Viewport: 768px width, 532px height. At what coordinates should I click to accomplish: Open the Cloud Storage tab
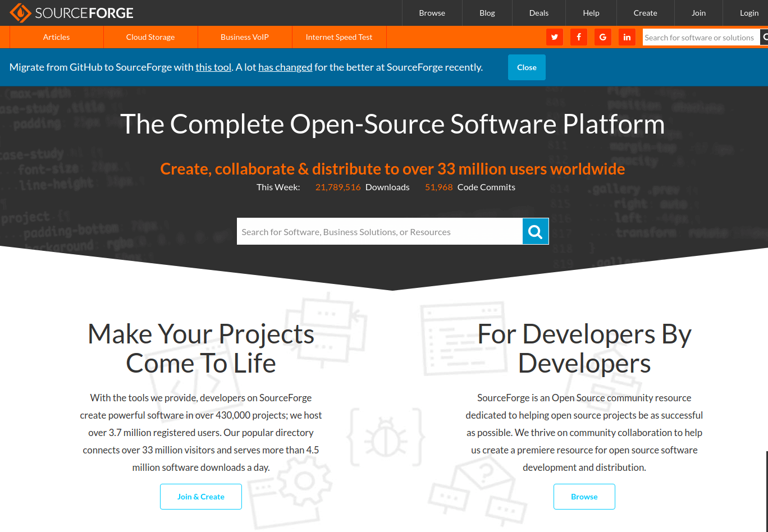(150, 37)
